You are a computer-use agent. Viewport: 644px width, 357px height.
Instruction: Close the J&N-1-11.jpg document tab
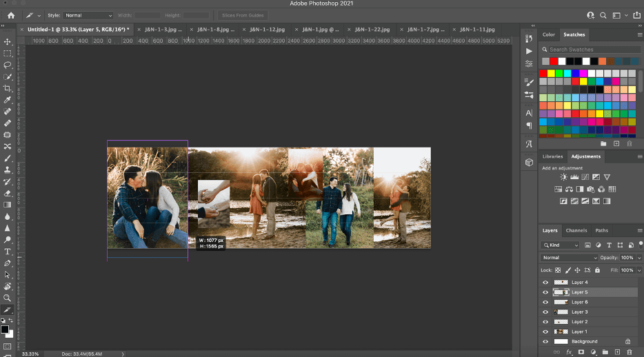(x=454, y=30)
